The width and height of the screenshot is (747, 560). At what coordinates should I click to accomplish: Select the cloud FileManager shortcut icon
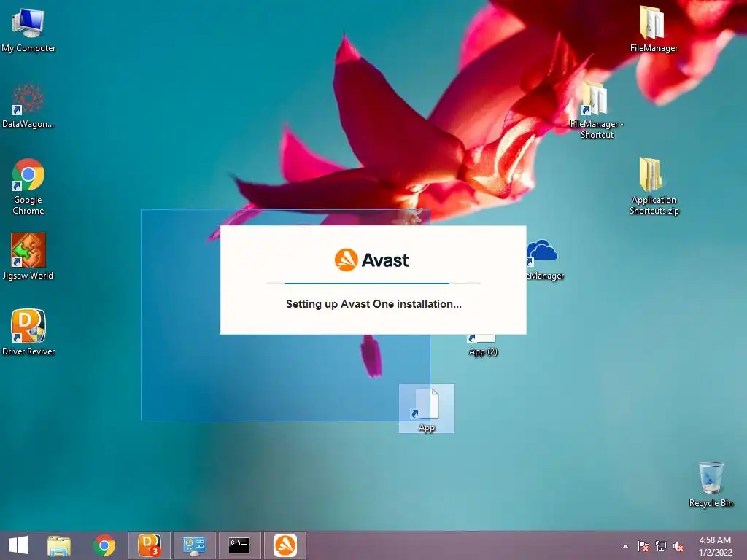click(x=543, y=260)
